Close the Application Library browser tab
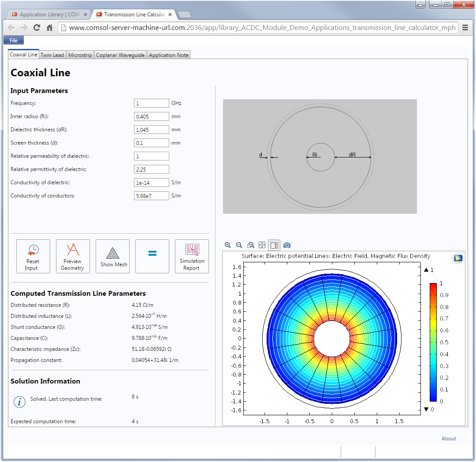 click(86, 15)
